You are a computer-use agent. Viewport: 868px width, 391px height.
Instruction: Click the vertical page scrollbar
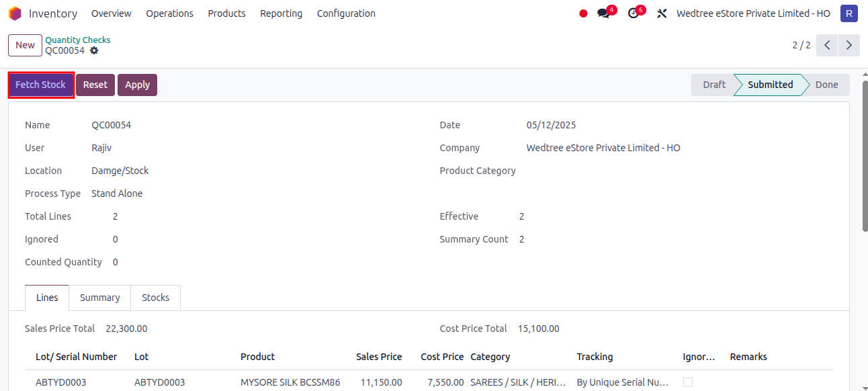point(863,202)
